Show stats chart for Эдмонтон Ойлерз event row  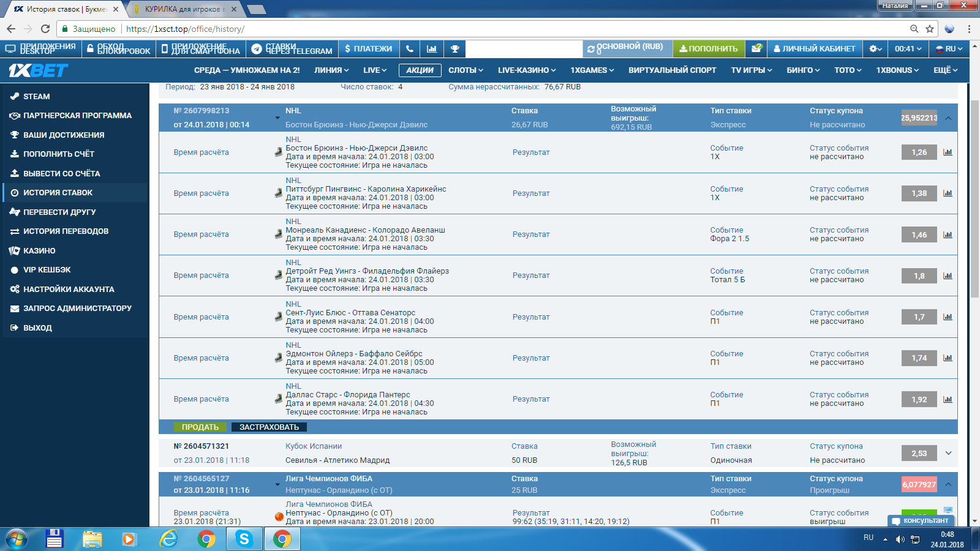tap(948, 358)
